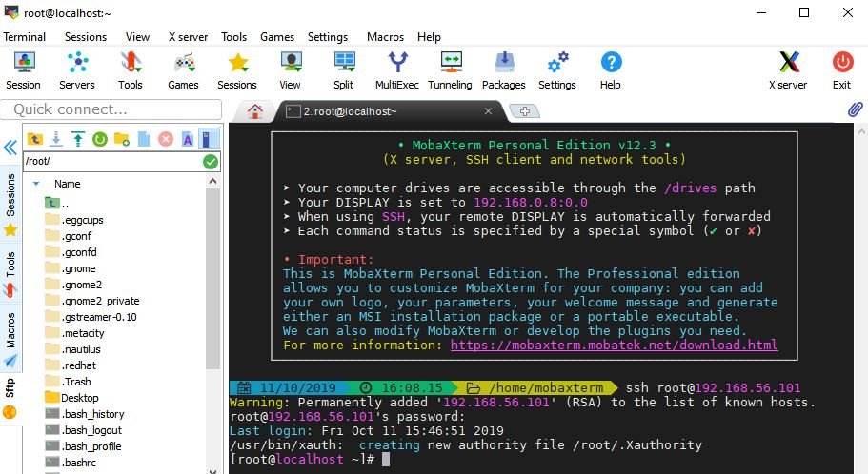Open the Terminal menu
The height and width of the screenshot is (474, 868).
25,37
